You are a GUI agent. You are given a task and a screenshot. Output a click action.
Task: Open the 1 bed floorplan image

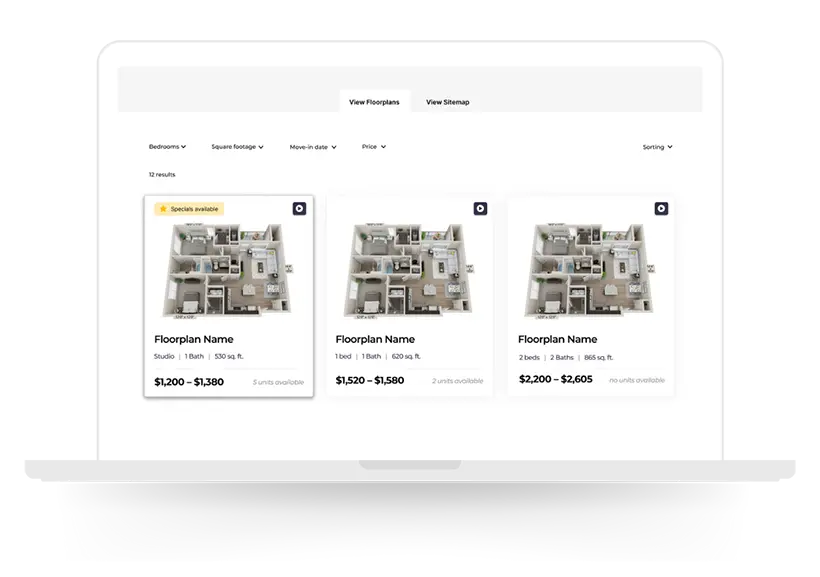coord(409,270)
